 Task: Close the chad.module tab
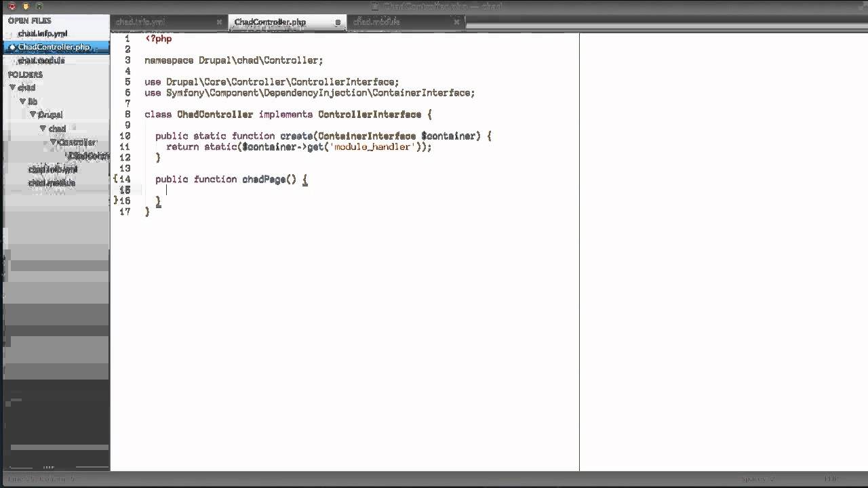pos(457,22)
